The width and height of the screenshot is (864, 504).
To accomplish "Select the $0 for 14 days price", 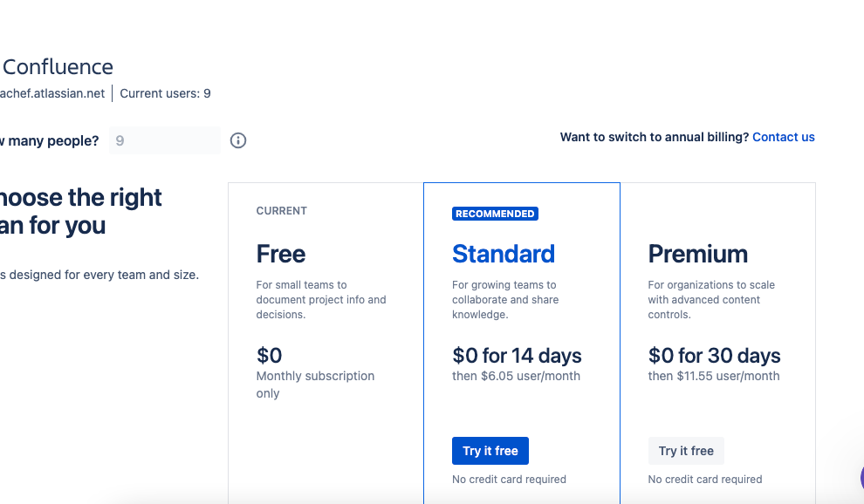I will 517,356.
